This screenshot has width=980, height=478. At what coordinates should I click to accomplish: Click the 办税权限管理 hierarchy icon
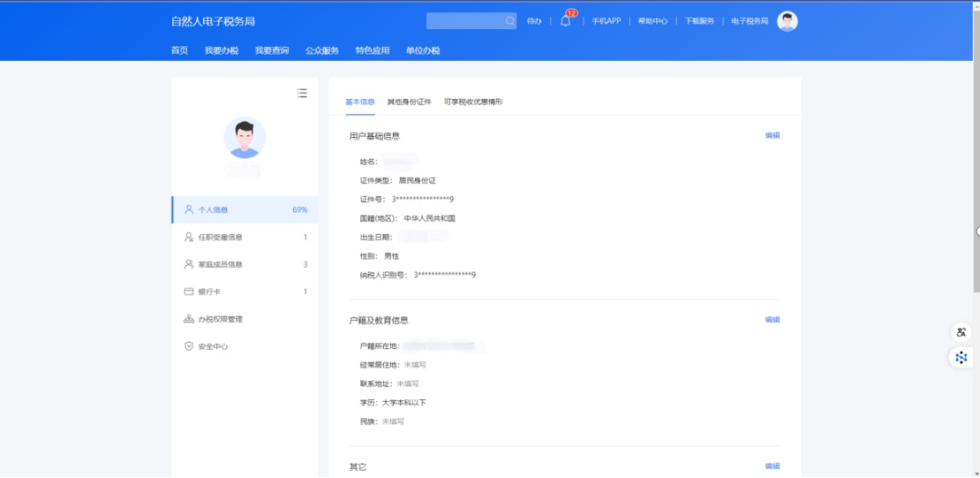[x=189, y=319]
